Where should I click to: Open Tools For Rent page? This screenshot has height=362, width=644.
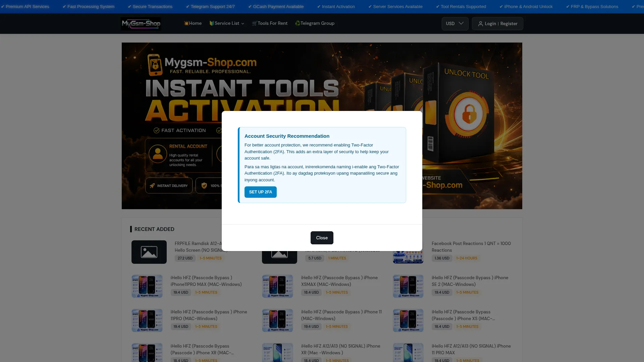270,23
